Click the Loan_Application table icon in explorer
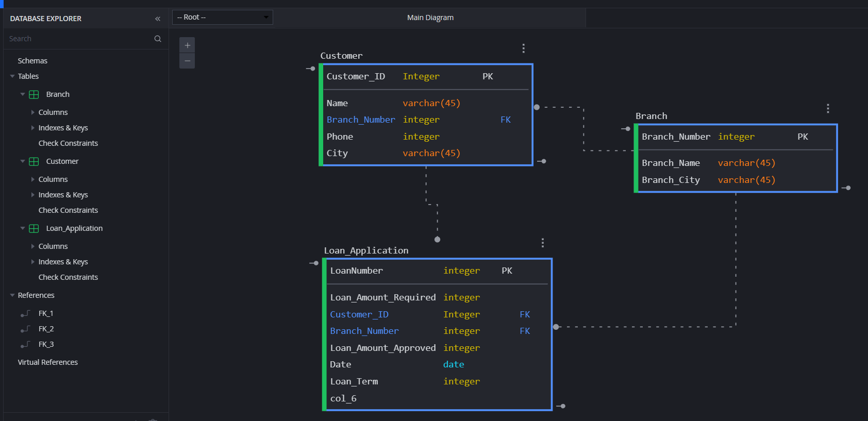Image resolution: width=868 pixels, height=421 pixels. point(34,228)
